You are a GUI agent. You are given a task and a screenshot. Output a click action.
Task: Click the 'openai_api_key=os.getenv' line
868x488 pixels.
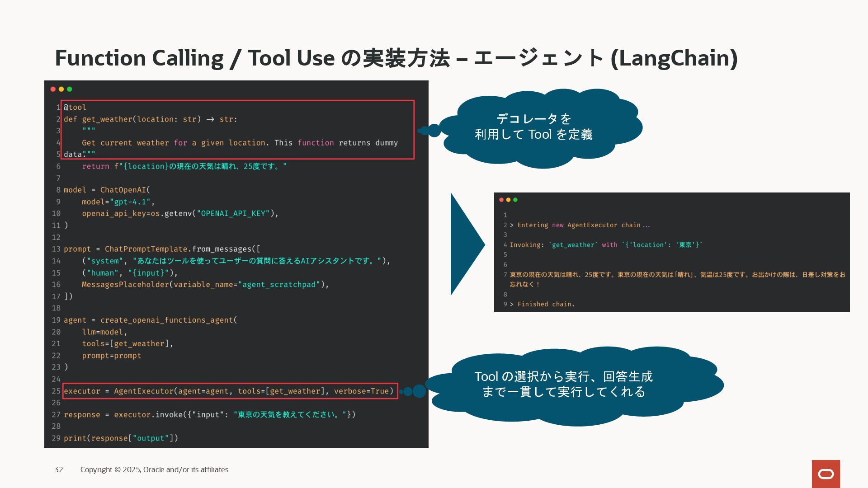tap(180, 213)
